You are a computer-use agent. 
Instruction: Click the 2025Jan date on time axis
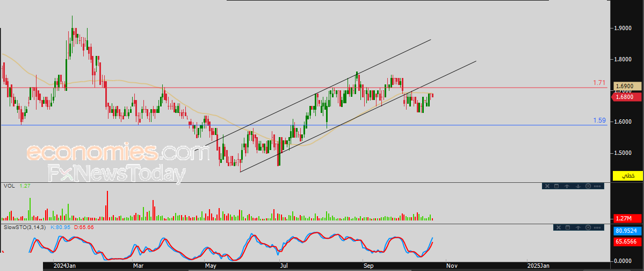coord(539,266)
